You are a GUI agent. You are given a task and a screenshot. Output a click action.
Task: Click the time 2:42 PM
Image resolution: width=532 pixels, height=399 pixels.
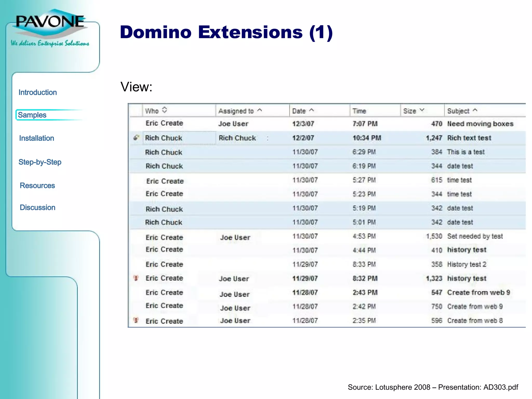coord(364,307)
